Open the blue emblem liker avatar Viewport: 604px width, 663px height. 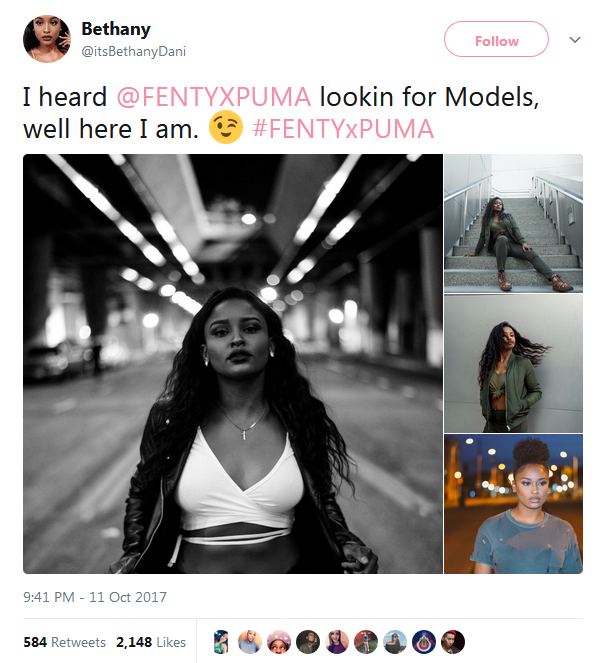pyautogui.click(x=425, y=642)
